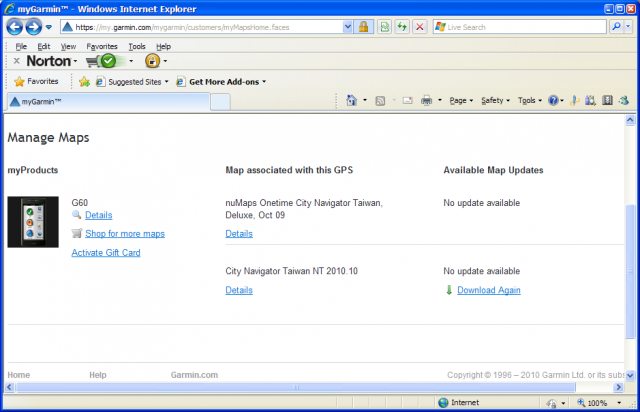640x412 pixels.
Task: Expand the Identity Safe dropdown arrow
Action: [x=165, y=61]
